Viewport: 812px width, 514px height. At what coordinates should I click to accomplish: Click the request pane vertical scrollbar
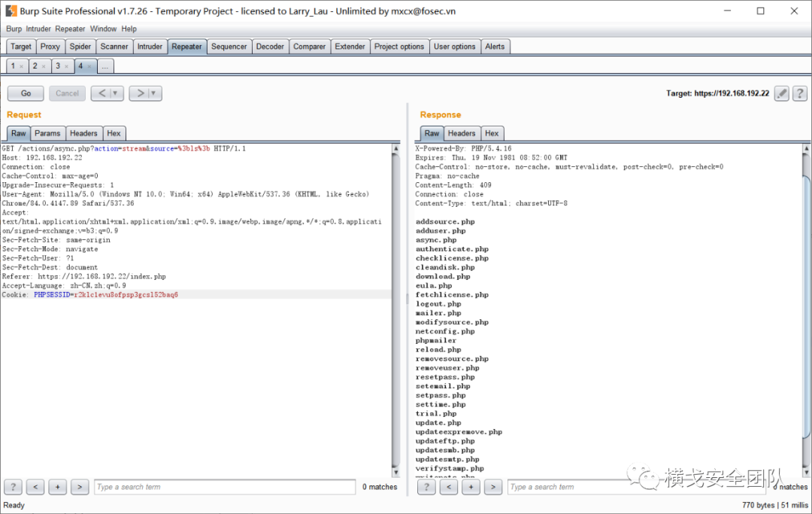click(395, 310)
